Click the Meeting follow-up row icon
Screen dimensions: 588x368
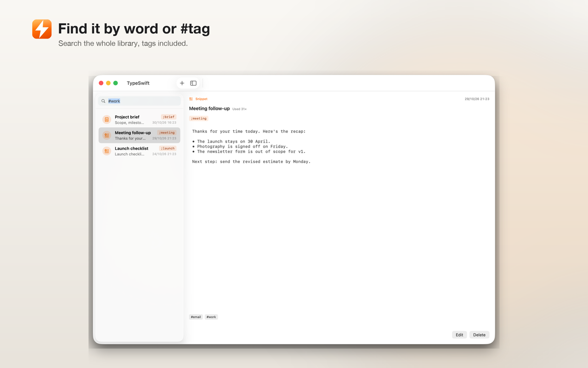tap(107, 135)
